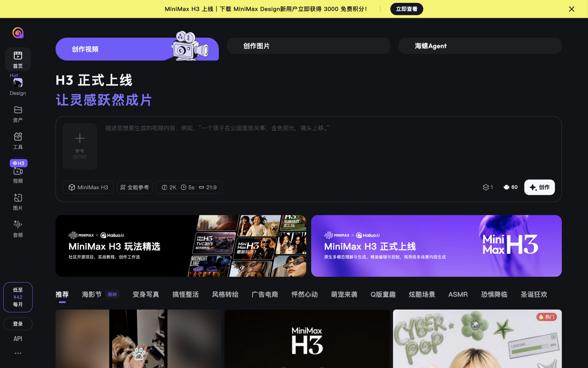
Task: Open the Cyber Pop template card
Action: (x=477, y=339)
